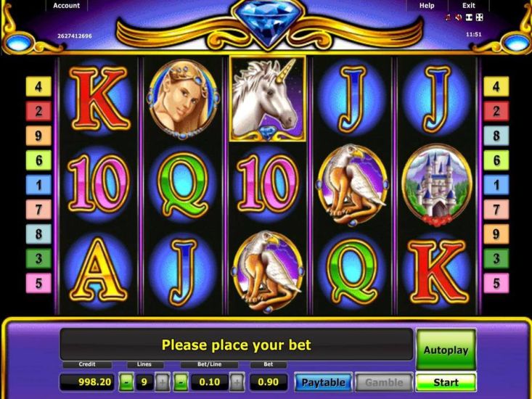
Task: Click the princess symbol on reel two
Action: [183, 100]
